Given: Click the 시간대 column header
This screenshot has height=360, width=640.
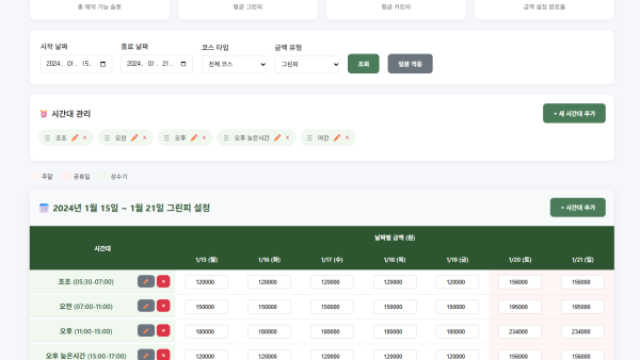Looking at the screenshot, I should click(102, 248).
